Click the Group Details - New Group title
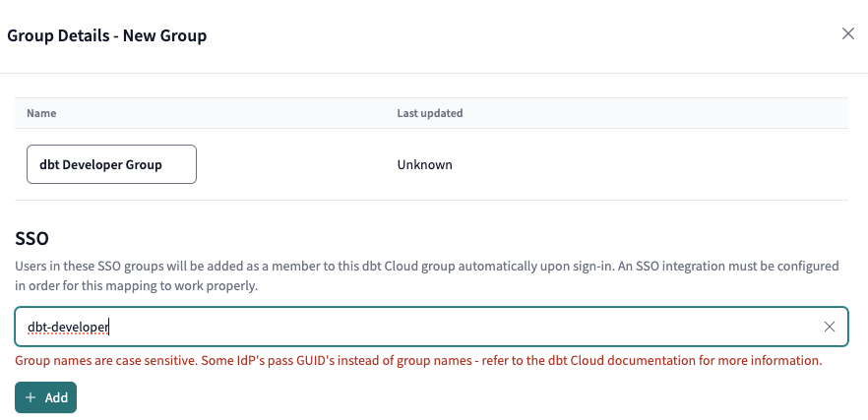The width and height of the screenshot is (868, 420). (106, 35)
